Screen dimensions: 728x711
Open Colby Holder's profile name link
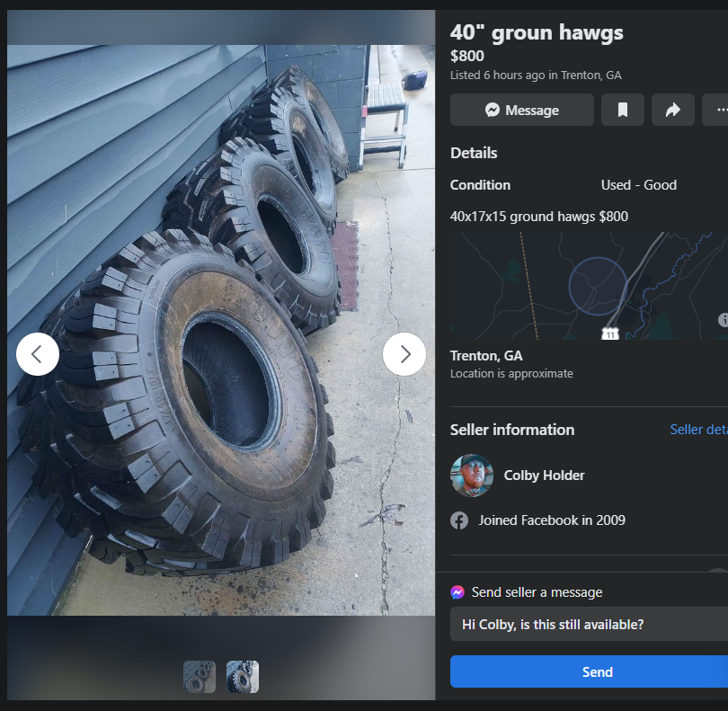tap(544, 475)
